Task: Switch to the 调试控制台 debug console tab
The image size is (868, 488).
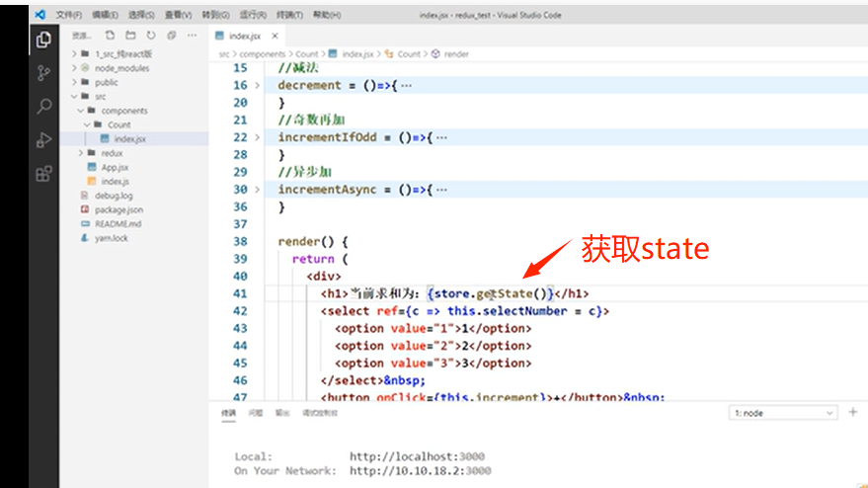Action: pos(320,413)
